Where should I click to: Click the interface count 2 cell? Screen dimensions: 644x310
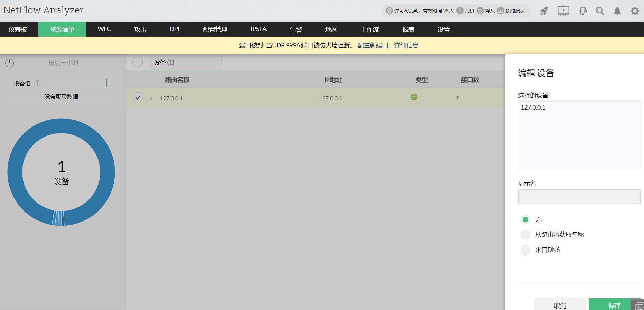[457, 98]
